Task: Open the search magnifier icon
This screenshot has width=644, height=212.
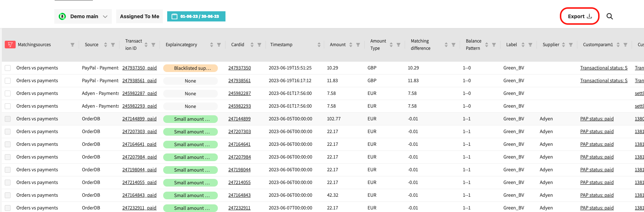Action: click(x=609, y=16)
